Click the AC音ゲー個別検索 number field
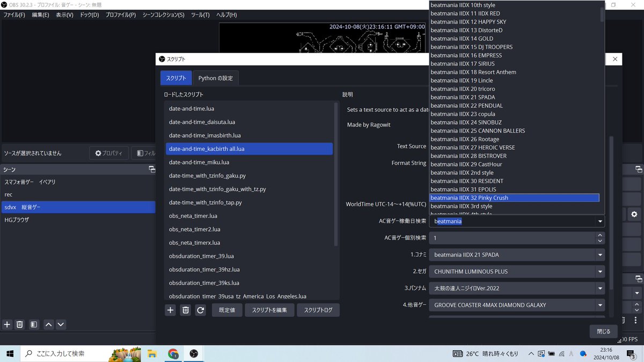 pyautogui.click(x=511, y=238)
